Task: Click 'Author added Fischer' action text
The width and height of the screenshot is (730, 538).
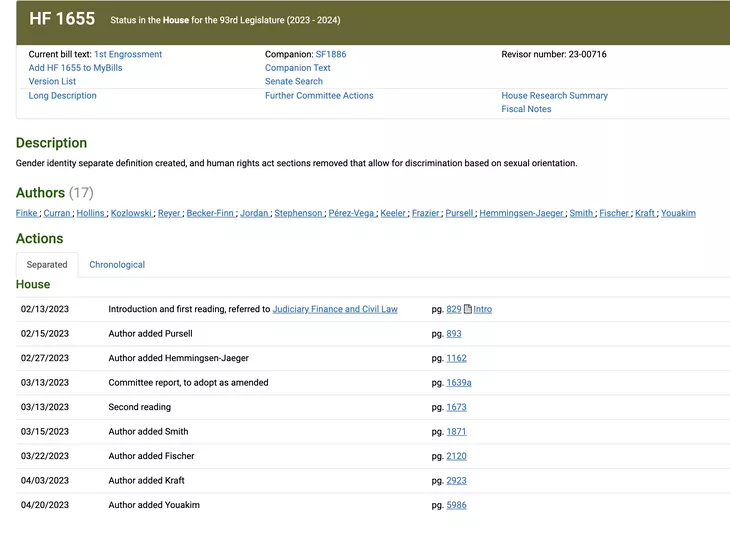Action: [151, 456]
